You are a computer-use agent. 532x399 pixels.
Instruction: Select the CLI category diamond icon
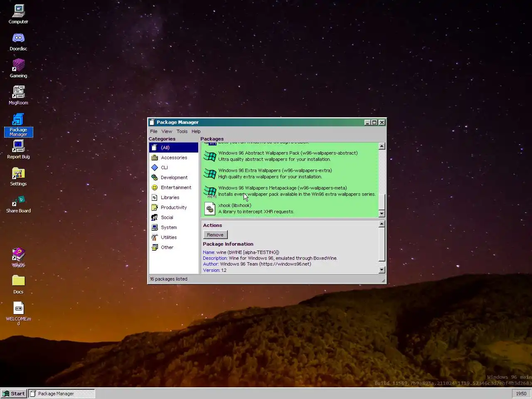(x=155, y=167)
